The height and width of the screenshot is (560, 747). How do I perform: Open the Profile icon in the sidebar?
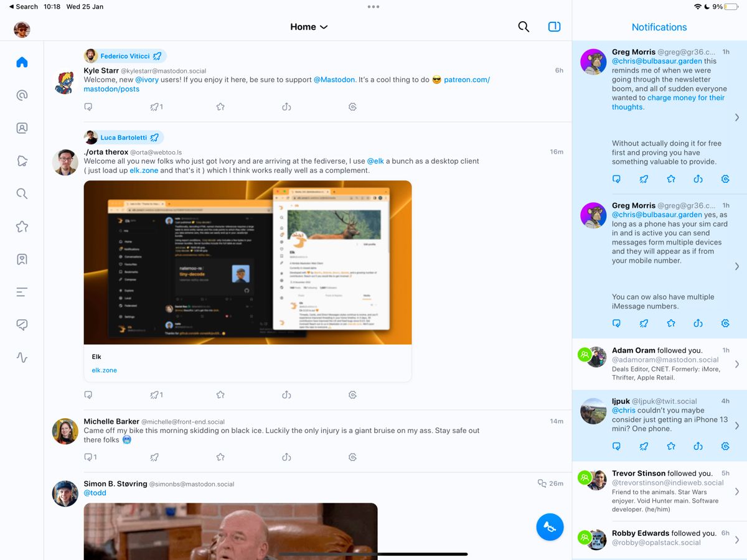point(22,128)
